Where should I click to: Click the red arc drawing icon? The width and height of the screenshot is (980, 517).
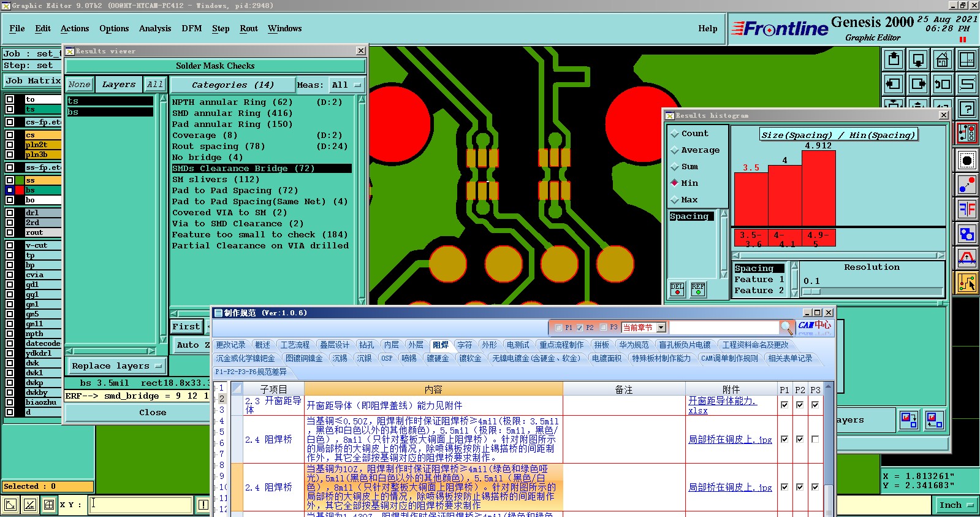click(967, 258)
